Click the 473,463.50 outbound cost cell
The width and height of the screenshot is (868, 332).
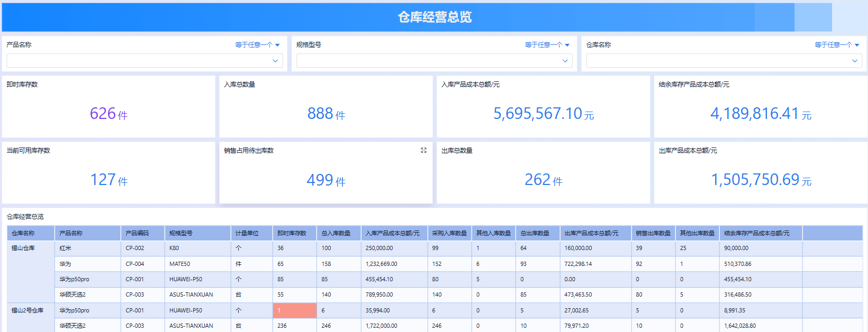click(x=595, y=295)
